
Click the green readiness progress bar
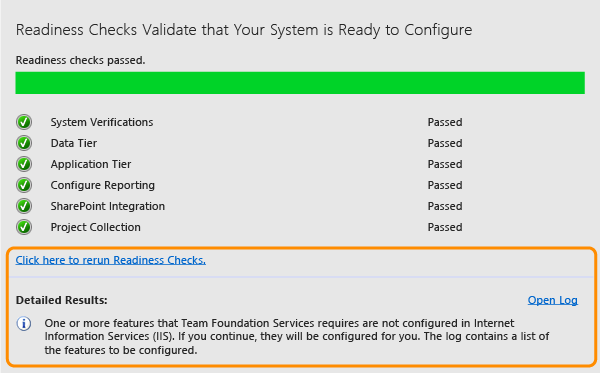tap(300, 83)
